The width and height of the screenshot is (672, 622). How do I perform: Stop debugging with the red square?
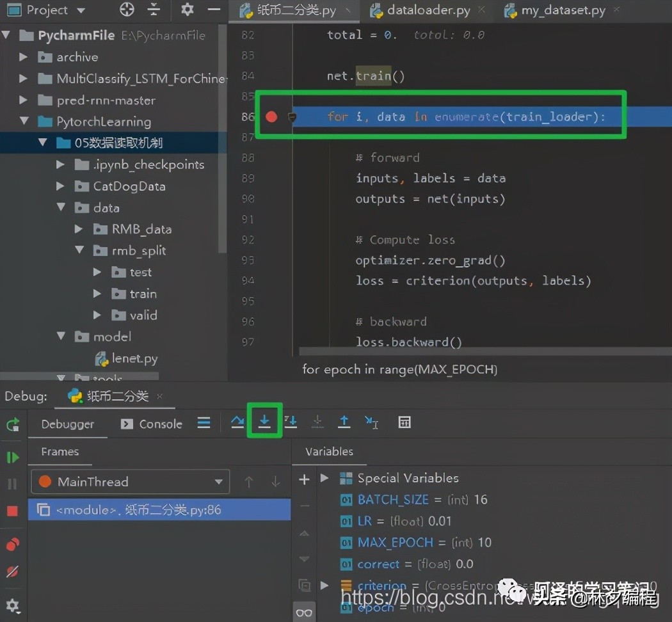pyautogui.click(x=12, y=511)
